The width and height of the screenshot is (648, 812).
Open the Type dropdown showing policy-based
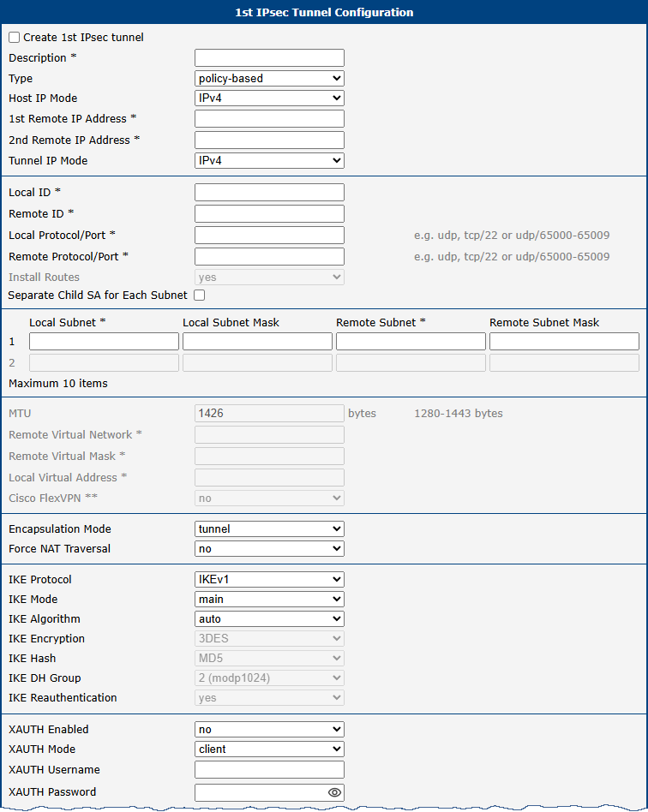(x=269, y=78)
